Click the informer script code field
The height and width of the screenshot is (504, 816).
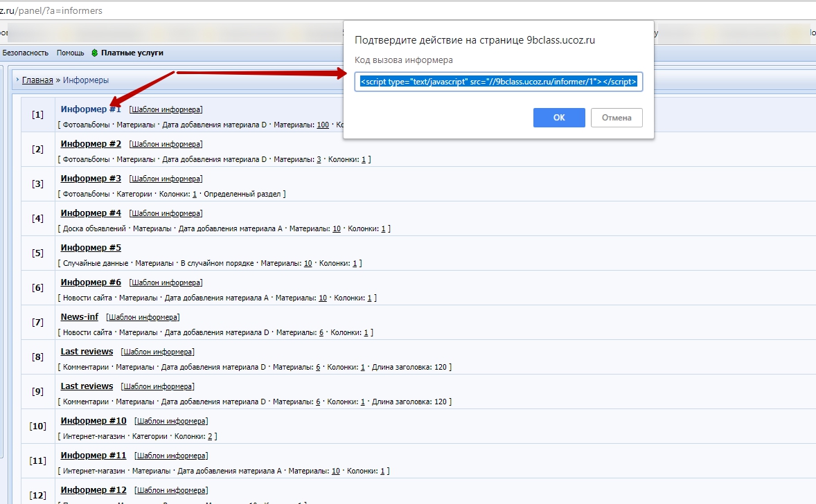[x=499, y=82]
